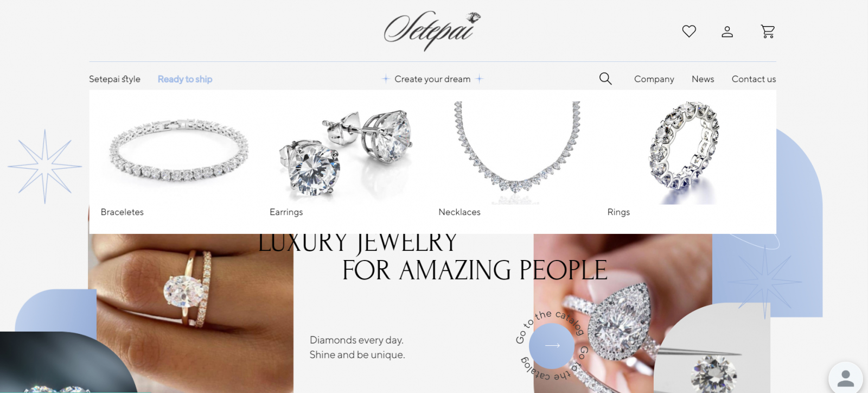868x393 pixels.
Task: Click the blue starburst decoration
Action: click(x=44, y=166)
